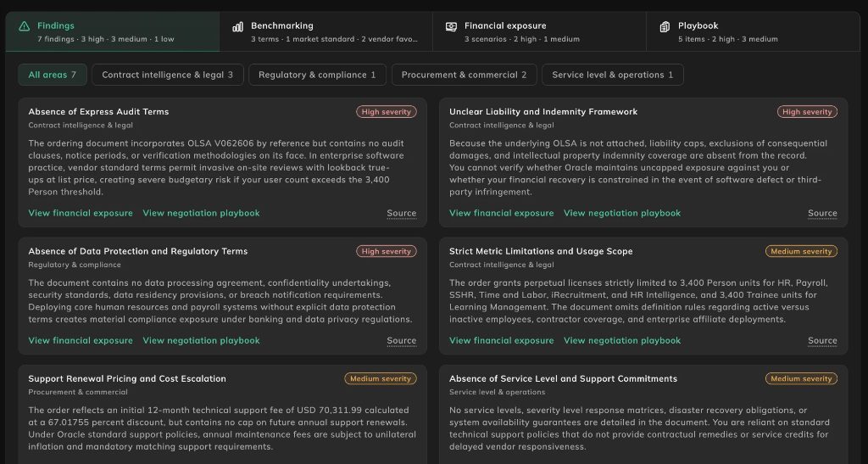View negotiation playbook for Absence of Data Protection
This screenshot has width=868, height=464.
pos(202,340)
